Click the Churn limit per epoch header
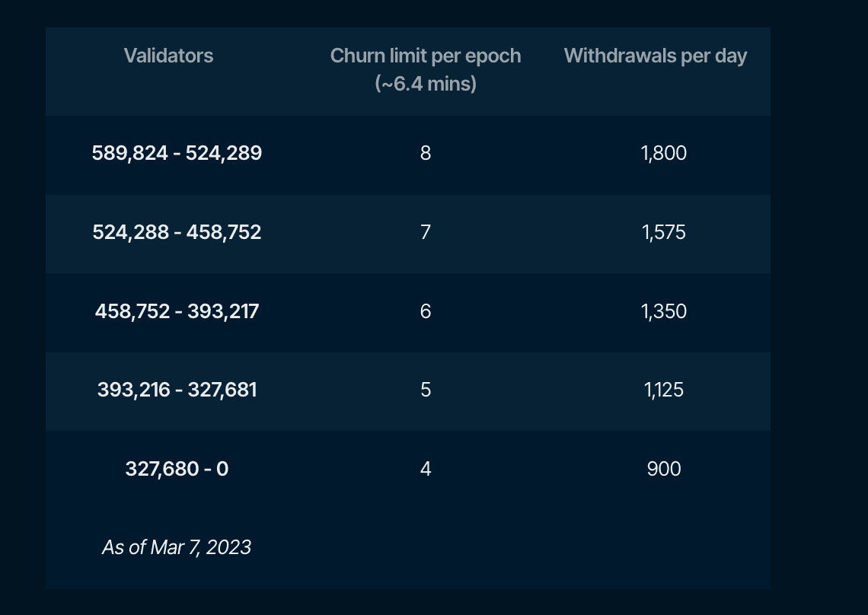This screenshot has width=868, height=615. click(x=426, y=56)
